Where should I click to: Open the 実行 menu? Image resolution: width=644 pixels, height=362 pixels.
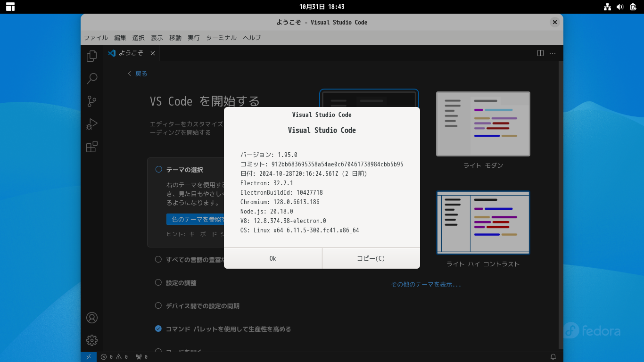click(x=194, y=38)
